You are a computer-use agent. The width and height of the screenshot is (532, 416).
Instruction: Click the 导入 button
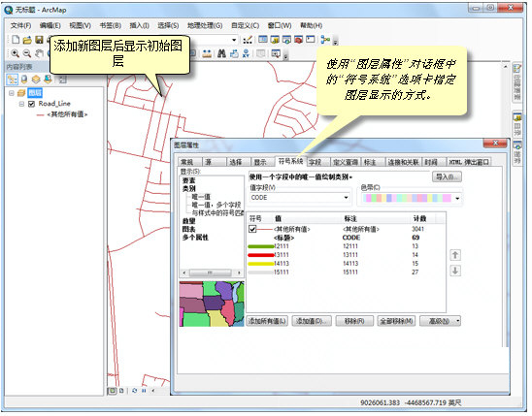pos(447,176)
